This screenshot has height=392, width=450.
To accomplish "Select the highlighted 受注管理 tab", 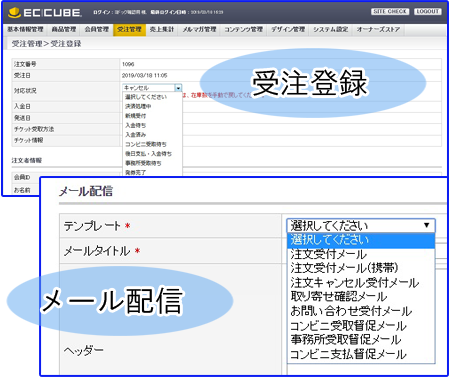I will coord(129,30).
